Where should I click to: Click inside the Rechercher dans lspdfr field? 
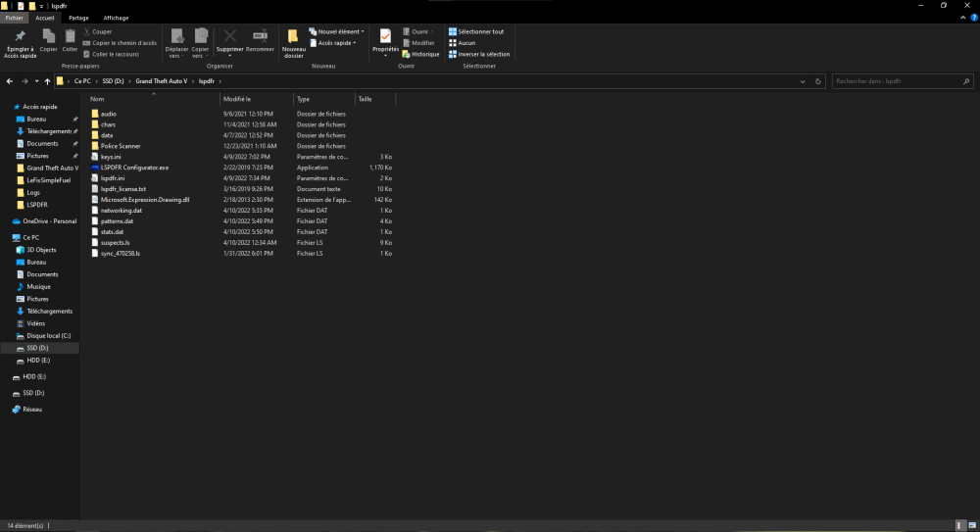pyautogui.click(x=897, y=81)
